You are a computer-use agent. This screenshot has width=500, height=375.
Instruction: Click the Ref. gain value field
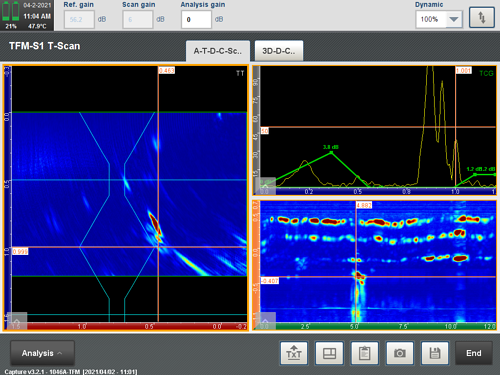(79, 19)
